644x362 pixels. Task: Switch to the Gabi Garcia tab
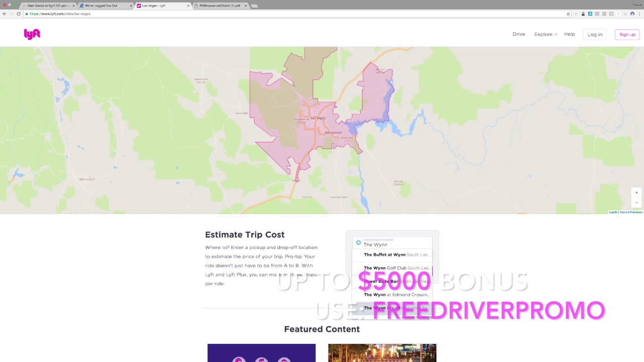pos(48,6)
